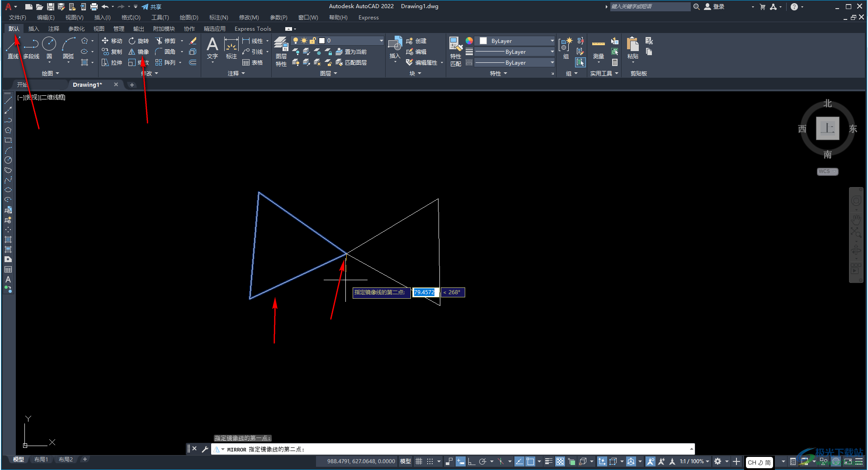The height and width of the screenshot is (470, 868).
Task: Click the Trim (修剪) tool
Action: click(x=165, y=41)
